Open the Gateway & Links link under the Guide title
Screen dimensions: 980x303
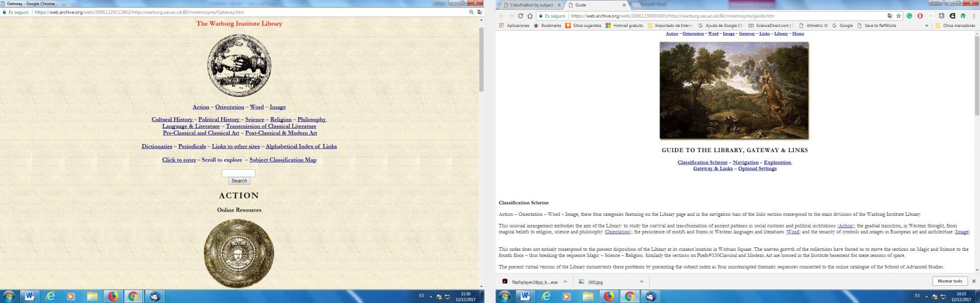713,168
